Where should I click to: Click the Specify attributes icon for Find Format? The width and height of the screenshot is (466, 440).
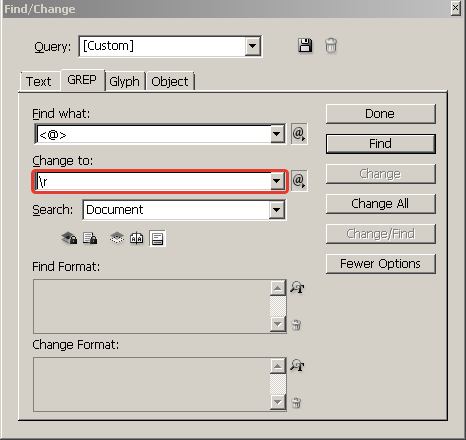pyautogui.click(x=297, y=287)
